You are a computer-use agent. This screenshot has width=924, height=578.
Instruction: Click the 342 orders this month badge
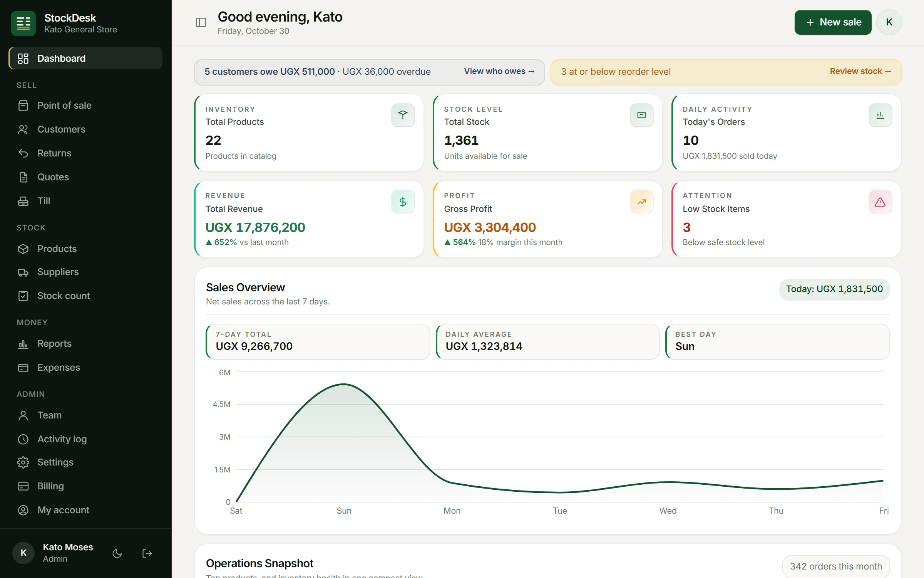click(x=836, y=566)
